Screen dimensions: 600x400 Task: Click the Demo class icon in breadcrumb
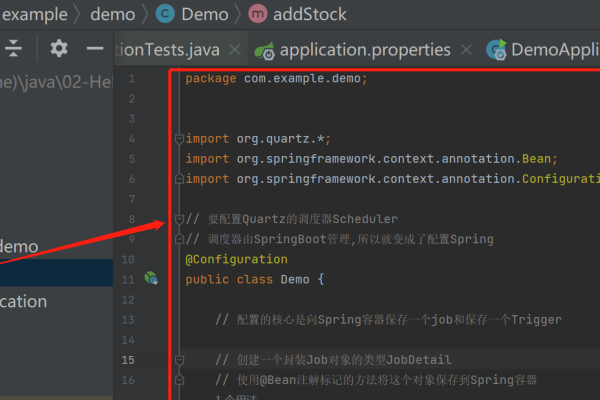click(165, 14)
